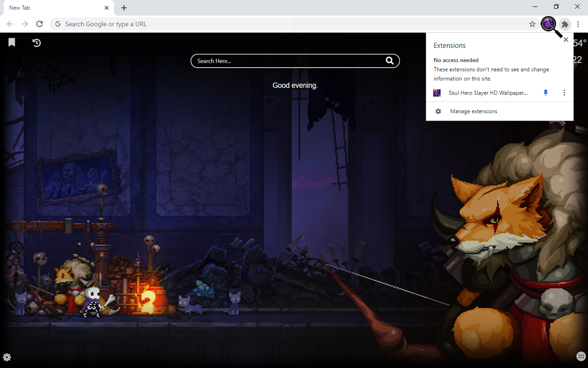Screen dimensions: 588x368
Task: Click the Skul extension icon in the list
Action: tap(437, 93)
